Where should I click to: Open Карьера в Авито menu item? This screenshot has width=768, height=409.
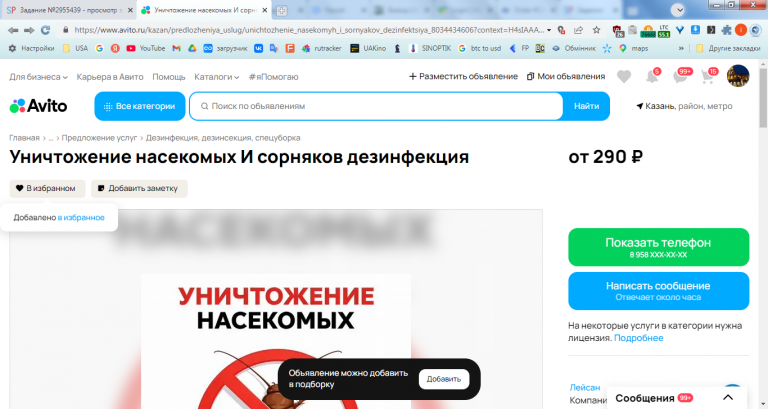(x=110, y=77)
